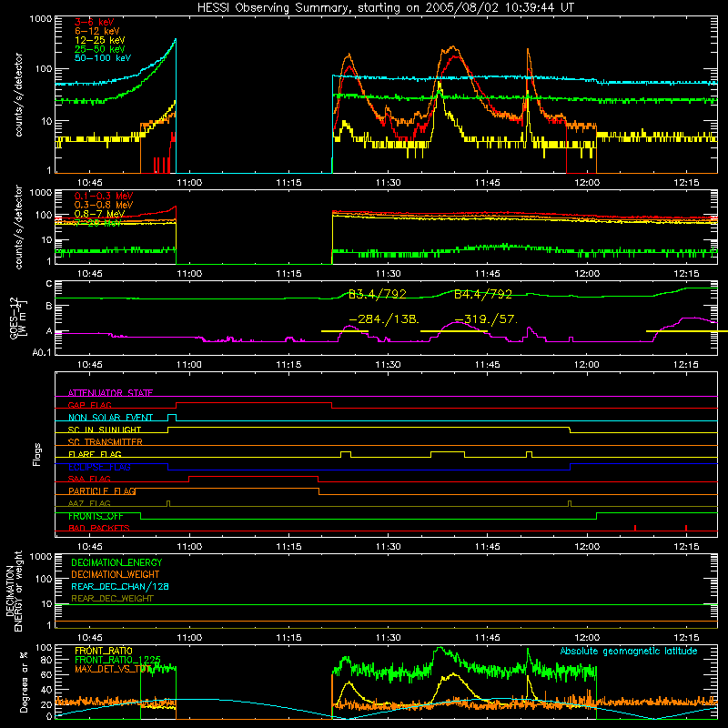The height and width of the screenshot is (728, 728).
Task: Click the FRONT_RATIO_1225 legend label
Action: click(117, 660)
